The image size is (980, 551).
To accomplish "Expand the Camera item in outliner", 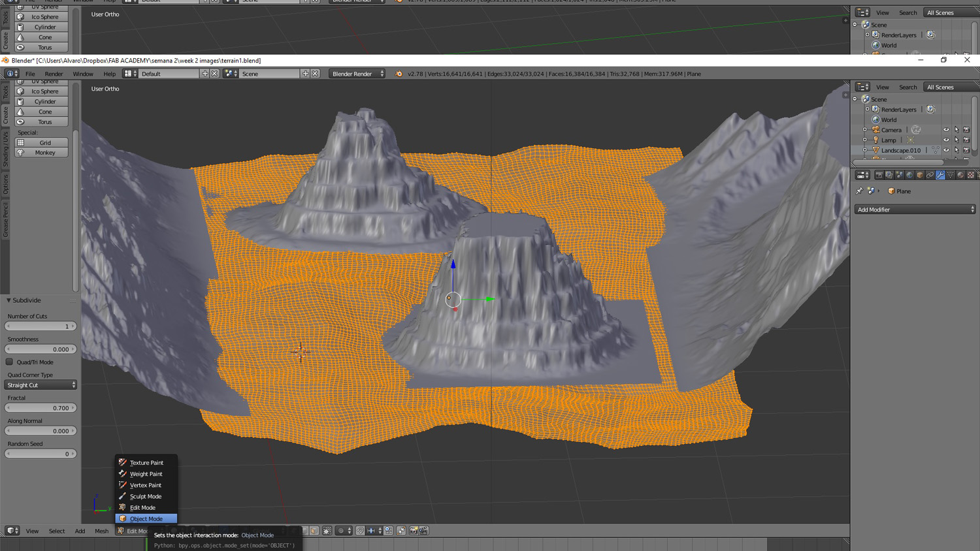I will [865, 130].
